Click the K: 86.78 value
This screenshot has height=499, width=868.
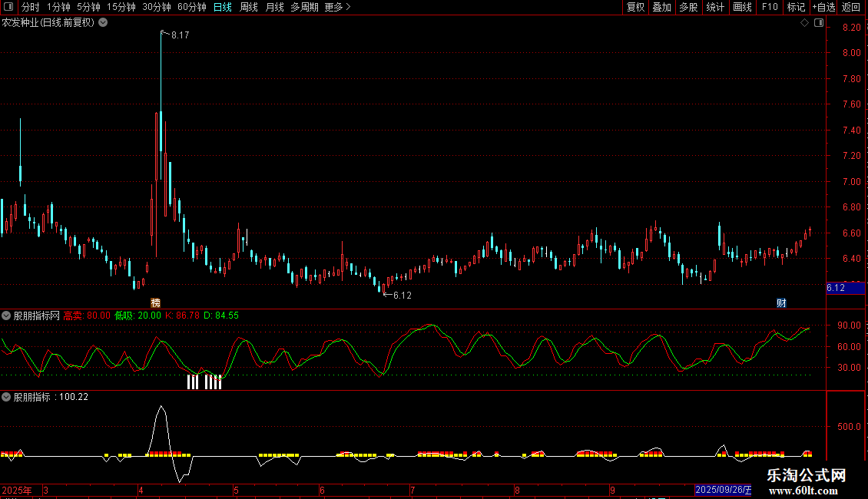tap(182, 316)
